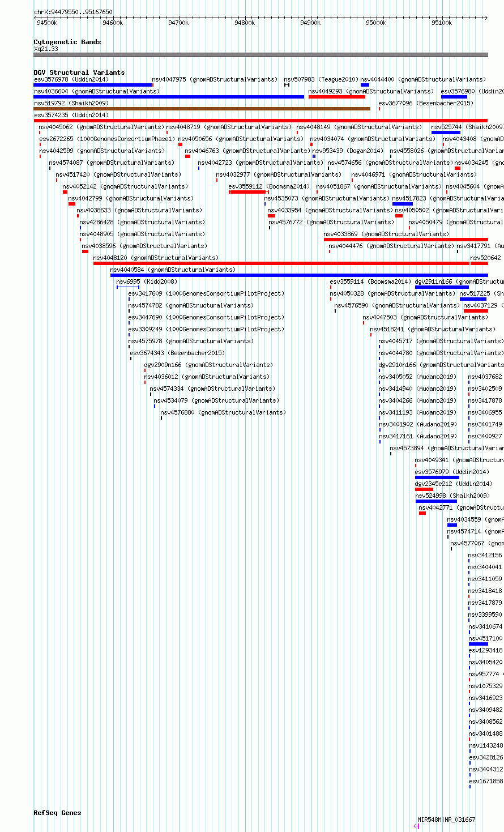The height and width of the screenshot is (832, 504).
Task: Select nsv4036012 variant label
Action: (x=207, y=377)
